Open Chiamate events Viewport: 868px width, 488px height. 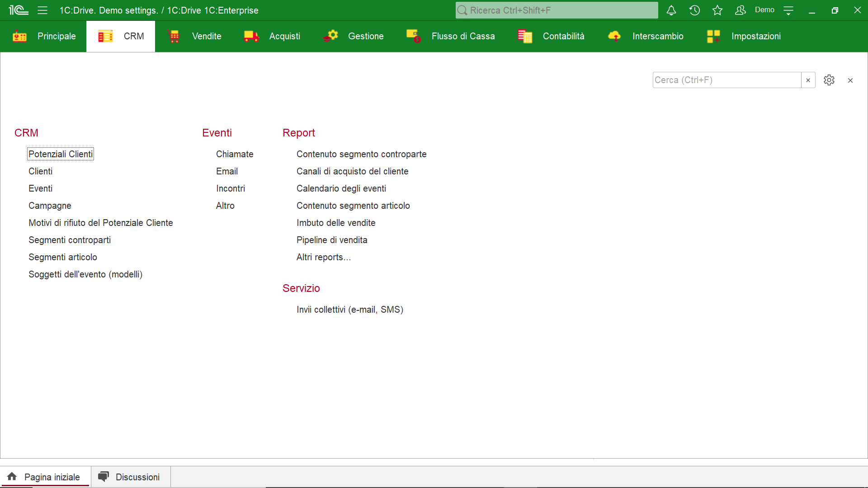coord(235,154)
